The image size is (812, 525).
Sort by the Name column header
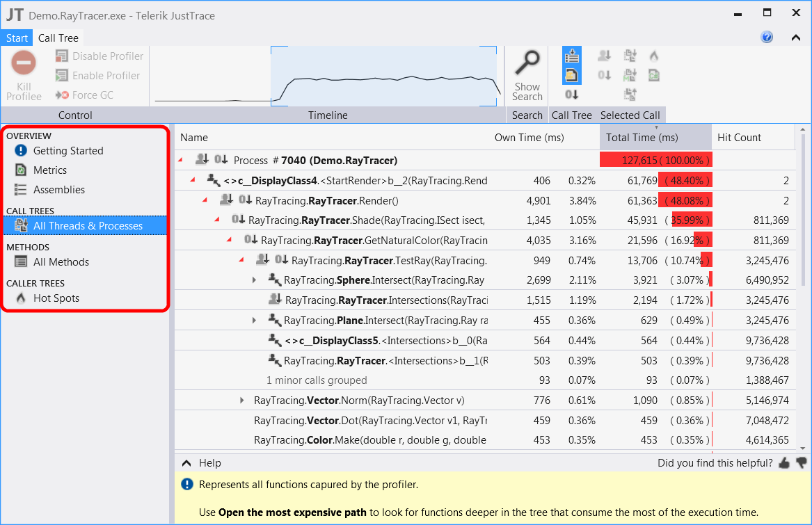pyautogui.click(x=193, y=137)
